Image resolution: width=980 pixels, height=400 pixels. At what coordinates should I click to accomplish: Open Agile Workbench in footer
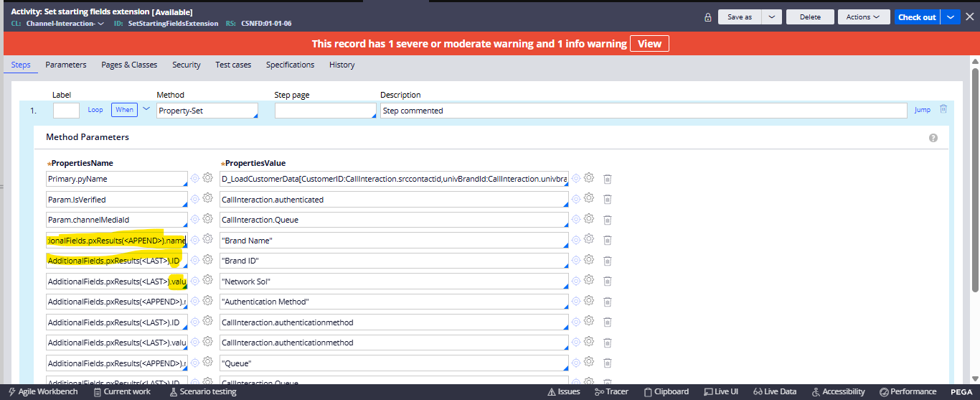(x=42, y=391)
